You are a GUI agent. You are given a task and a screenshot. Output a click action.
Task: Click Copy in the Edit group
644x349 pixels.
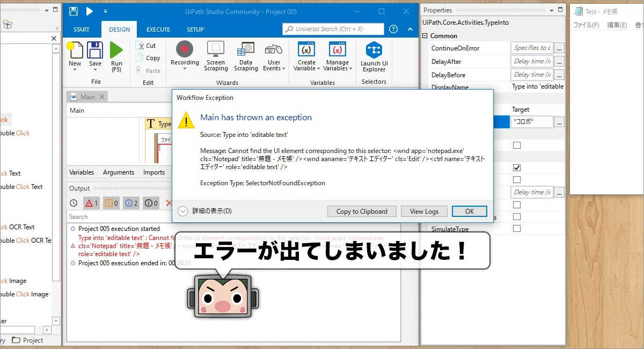148,58
